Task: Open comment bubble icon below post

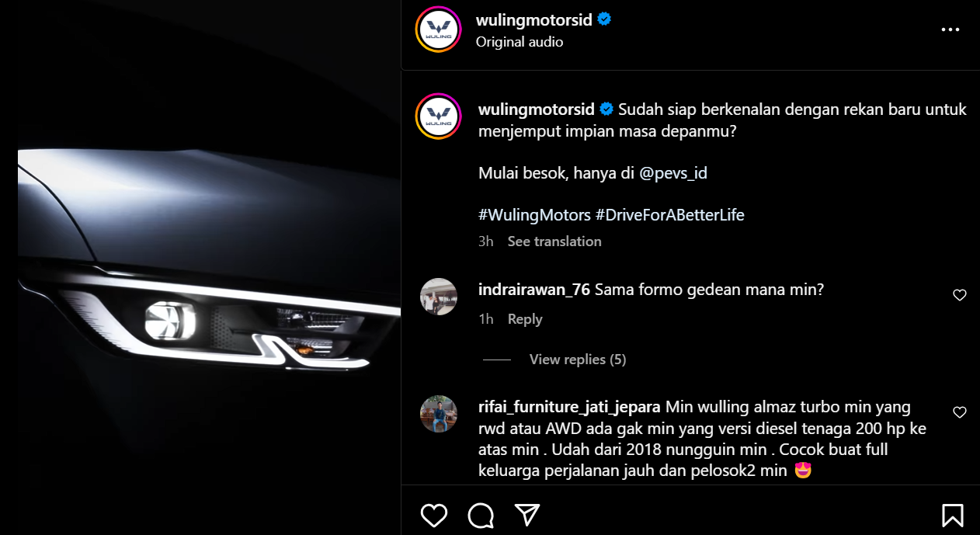Action: click(481, 515)
